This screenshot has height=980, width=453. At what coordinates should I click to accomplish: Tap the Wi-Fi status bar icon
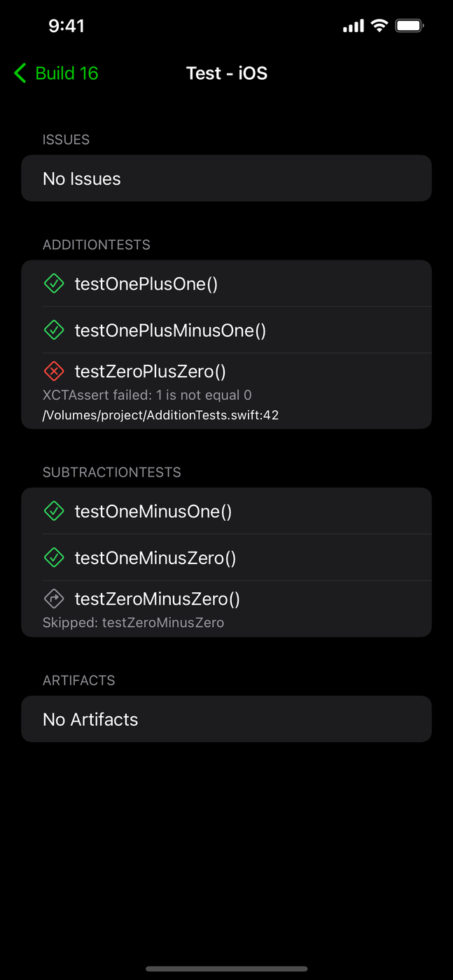(379, 26)
